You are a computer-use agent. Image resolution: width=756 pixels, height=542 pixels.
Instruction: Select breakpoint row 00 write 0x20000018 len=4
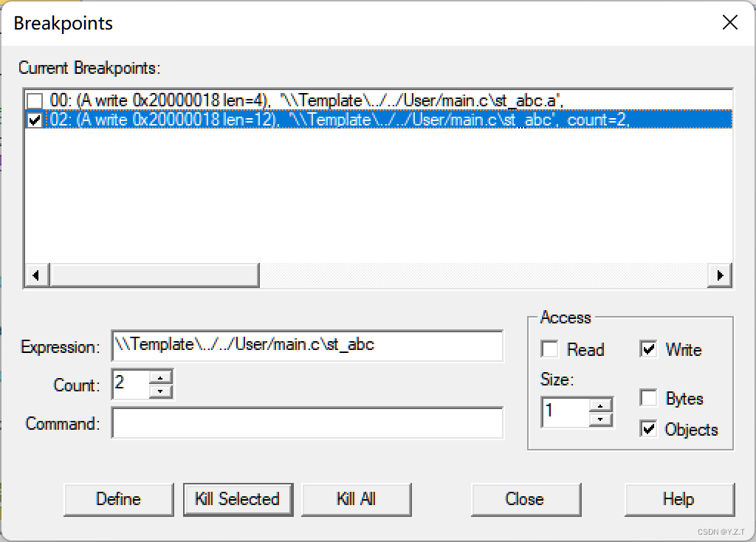click(x=379, y=100)
